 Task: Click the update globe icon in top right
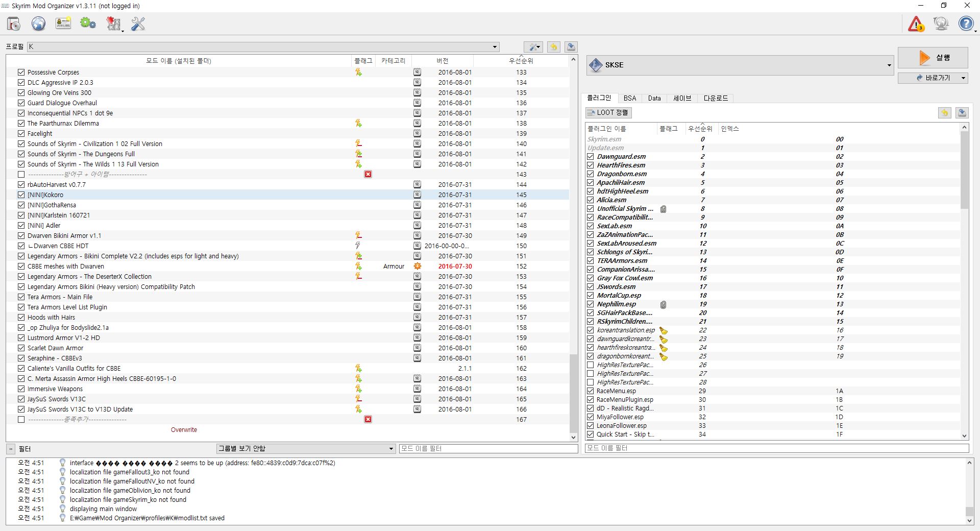point(941,23)
